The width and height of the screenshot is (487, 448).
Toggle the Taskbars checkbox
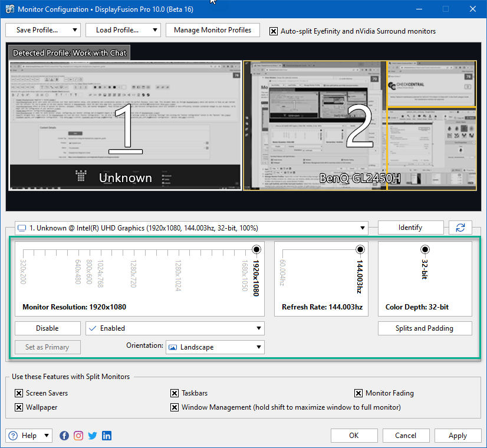click(175, 393)
